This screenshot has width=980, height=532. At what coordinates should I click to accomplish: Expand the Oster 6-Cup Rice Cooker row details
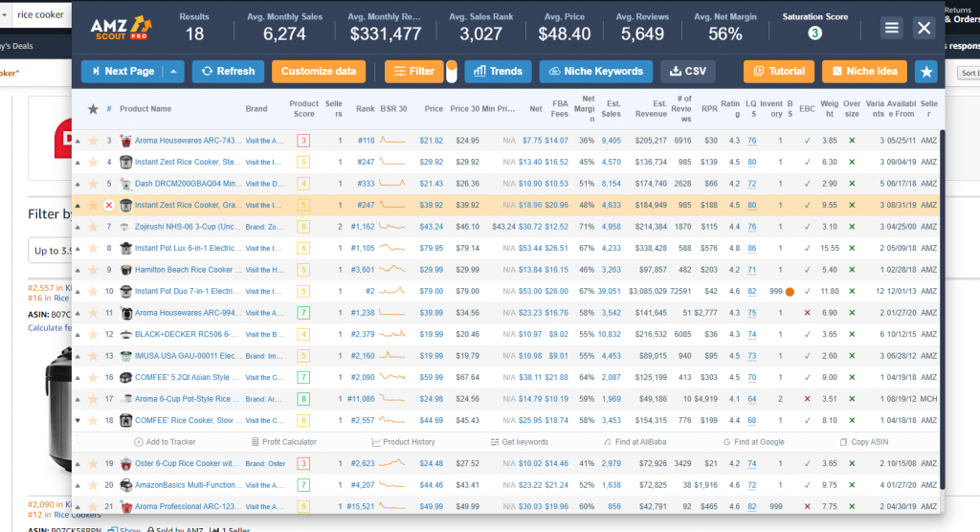click(78, 464)
